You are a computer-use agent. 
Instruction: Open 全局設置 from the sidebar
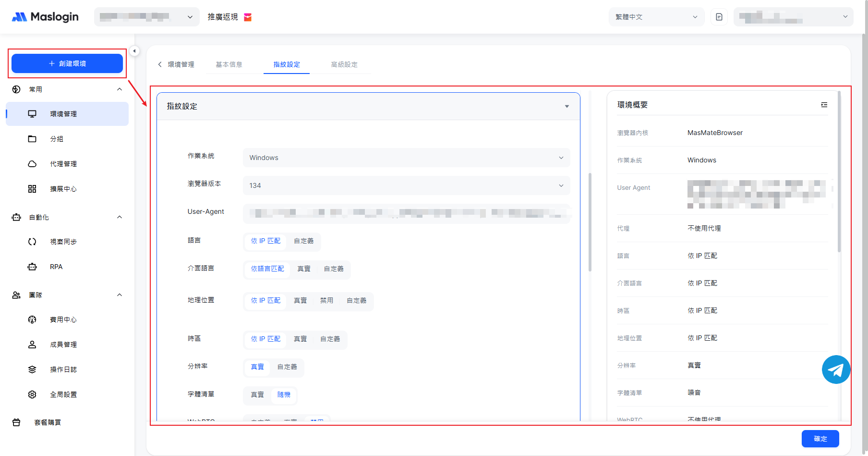coord(63,394)
